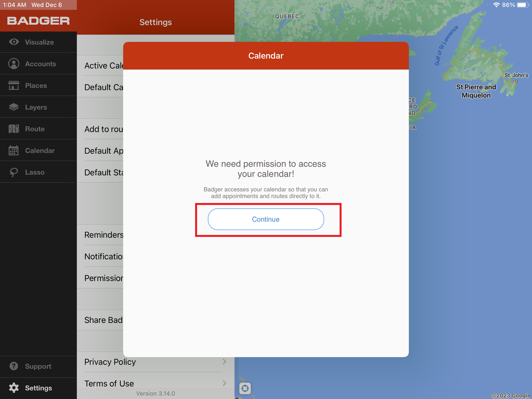Viewport: 532px width, 399px height.
Task: Click the Badger logo
Action: pos(37,21)
